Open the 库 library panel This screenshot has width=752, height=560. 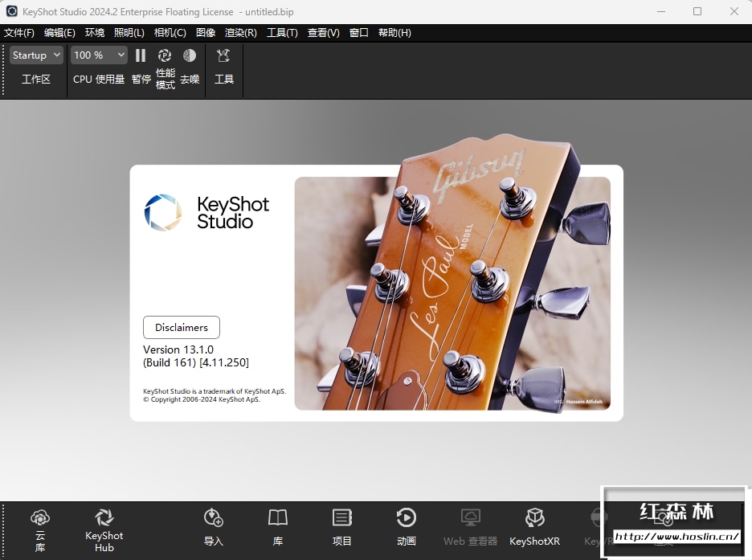tap(278, 527)
